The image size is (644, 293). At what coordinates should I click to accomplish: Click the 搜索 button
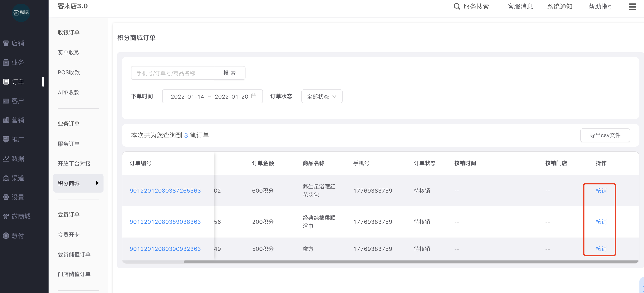click(x=229, y=73)
